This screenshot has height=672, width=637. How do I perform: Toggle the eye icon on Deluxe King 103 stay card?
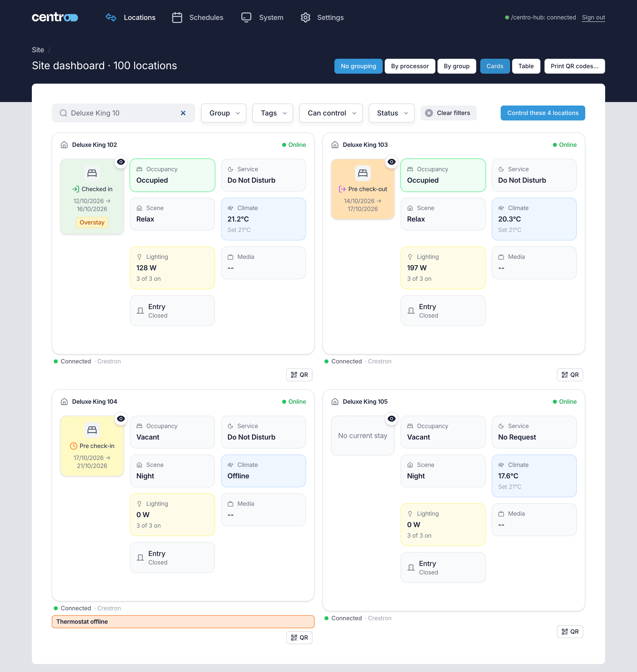[391, 162]
